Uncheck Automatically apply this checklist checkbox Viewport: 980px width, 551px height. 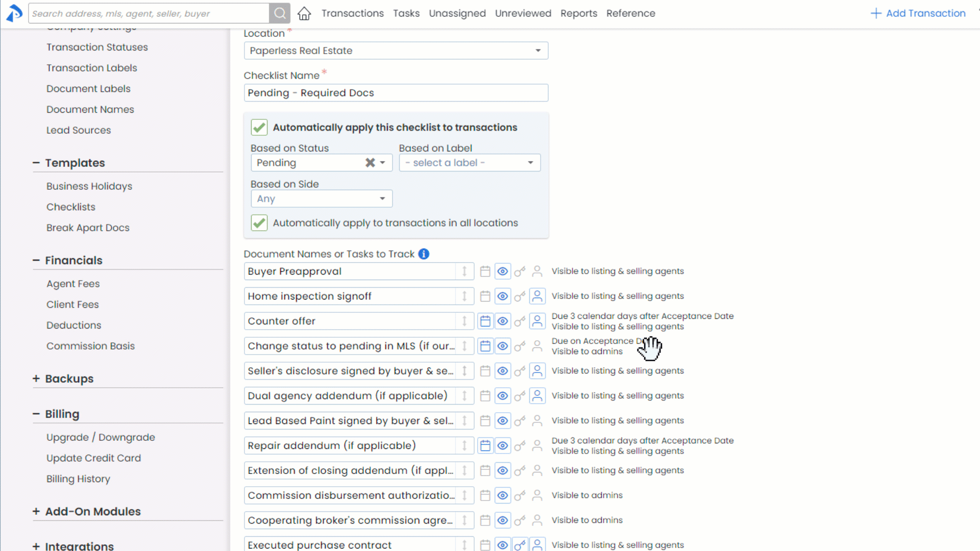[259, 128]
